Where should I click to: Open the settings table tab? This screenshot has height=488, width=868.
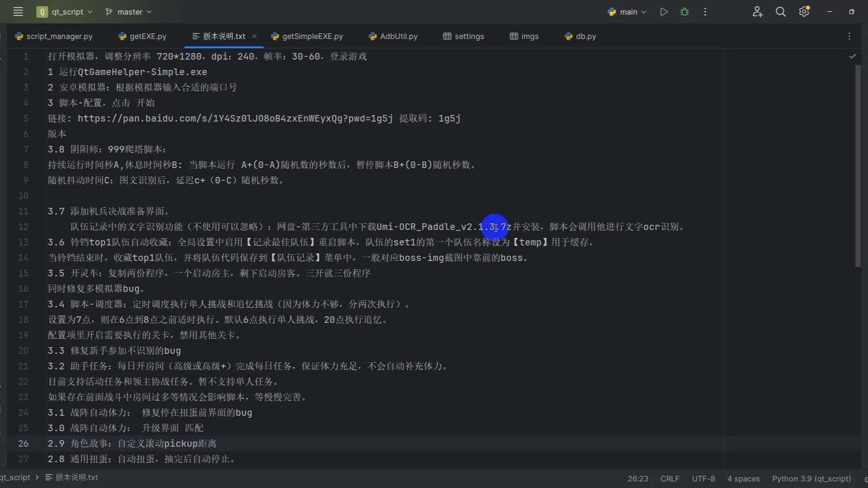coord(464,36)
